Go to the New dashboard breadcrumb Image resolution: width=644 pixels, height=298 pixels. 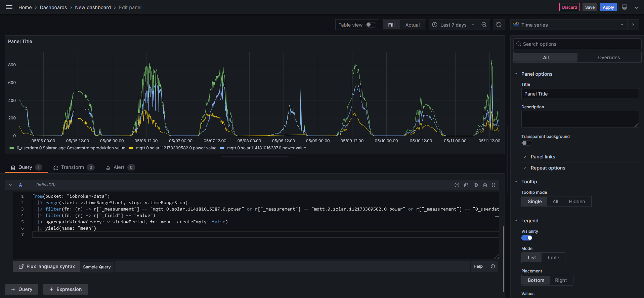tap(93, 7)
